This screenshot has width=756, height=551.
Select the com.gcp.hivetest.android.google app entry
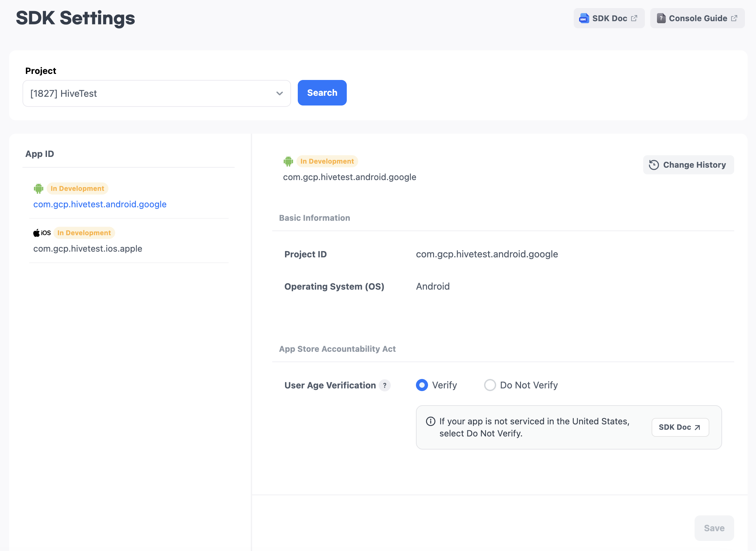coord(100,204)
